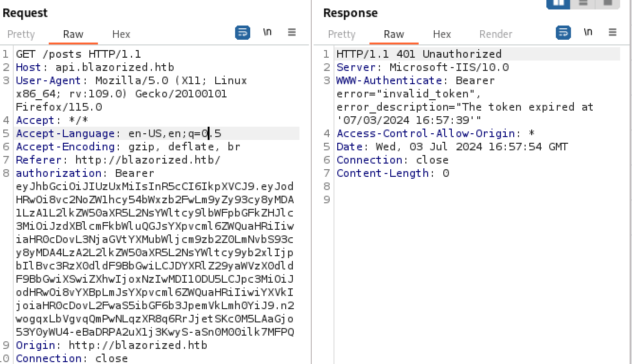Screen dimensions: 632x364
Task: Open the Hex tab in Response panel
Action: click(x=442, y=35)
